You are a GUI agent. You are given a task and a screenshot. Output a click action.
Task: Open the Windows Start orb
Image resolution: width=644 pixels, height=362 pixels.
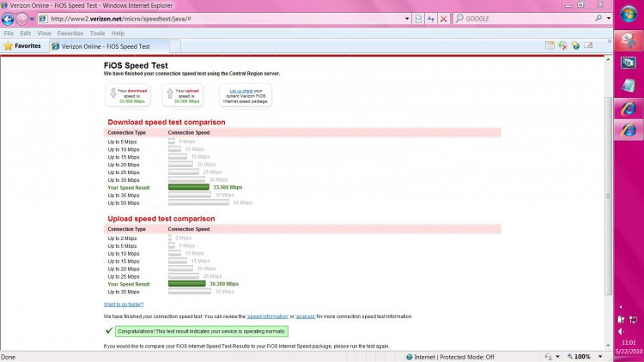click(629, 15)
